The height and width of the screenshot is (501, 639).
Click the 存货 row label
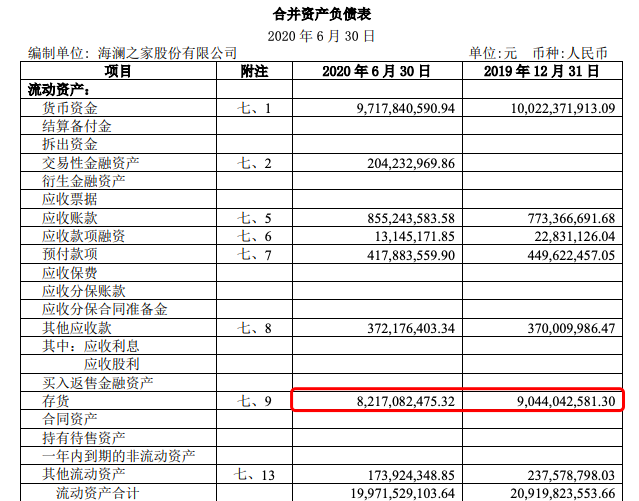click(56, 401)
